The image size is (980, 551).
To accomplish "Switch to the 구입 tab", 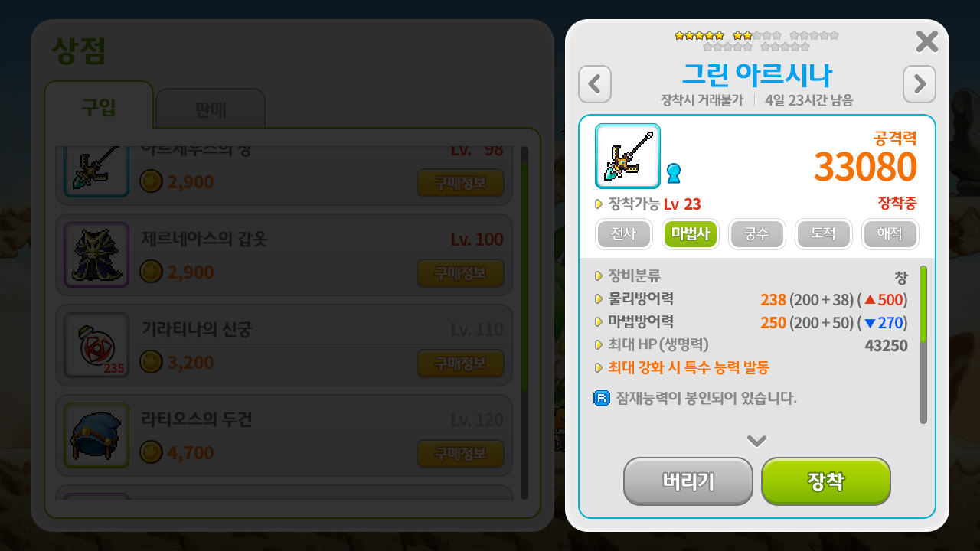I will coord(99,108).
